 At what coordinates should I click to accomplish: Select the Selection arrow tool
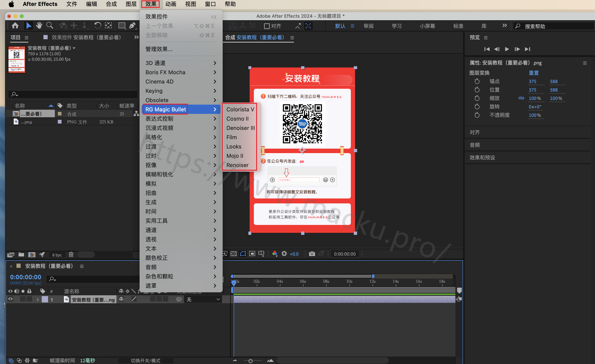[x=28, y=26]
